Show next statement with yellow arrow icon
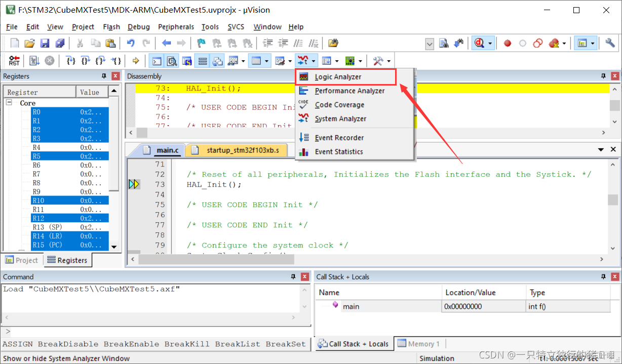Screen dimensions: 622x364 pos(135,61)
